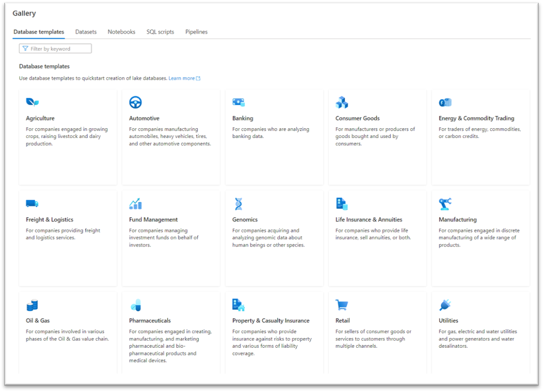The height and width of the screenshot is (392, 544).
Task: Open the Fund Management chart icon
Action: click(x=135, y=204)
